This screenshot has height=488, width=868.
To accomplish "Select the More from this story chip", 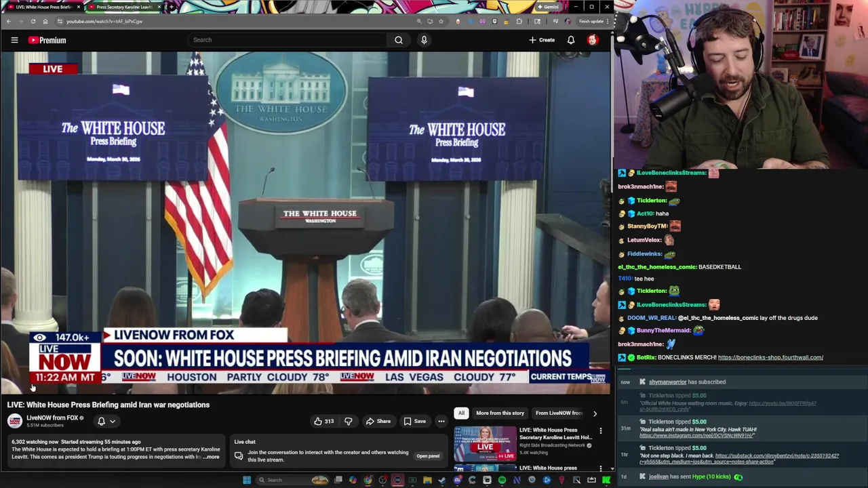I will click(x=500, y=413).
